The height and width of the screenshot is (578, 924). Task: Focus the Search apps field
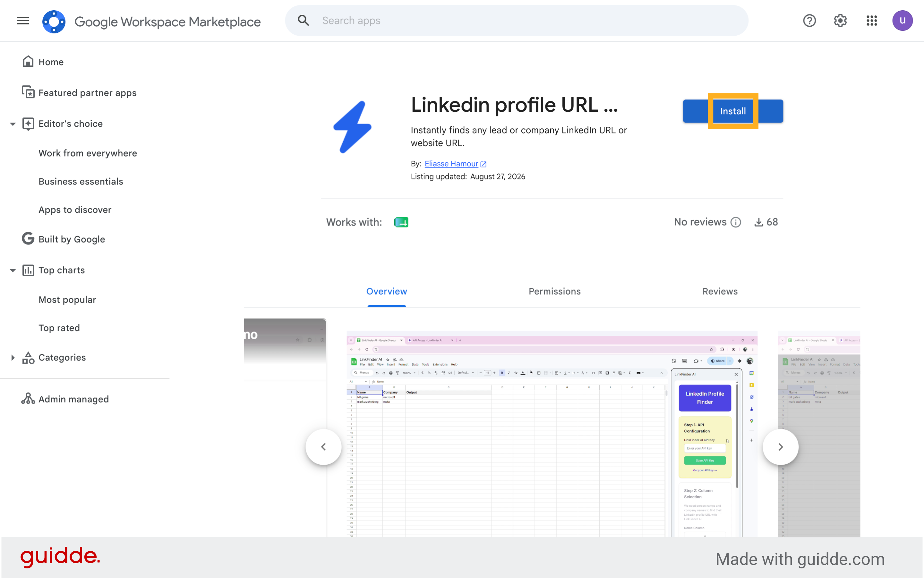pos(516,21)
